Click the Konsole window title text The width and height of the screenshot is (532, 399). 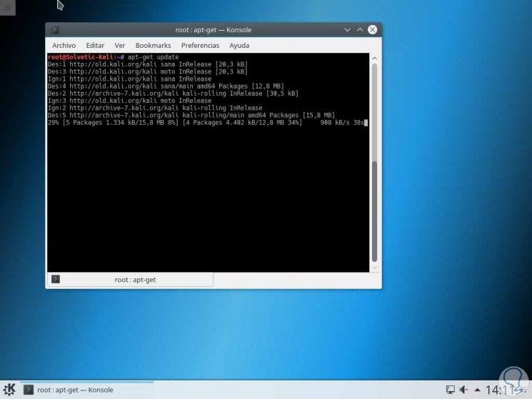pyautogui.click(x=214, y=30)
